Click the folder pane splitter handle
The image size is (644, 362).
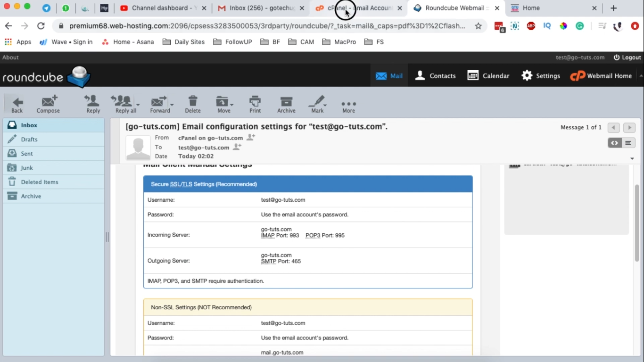coord(107,237)
